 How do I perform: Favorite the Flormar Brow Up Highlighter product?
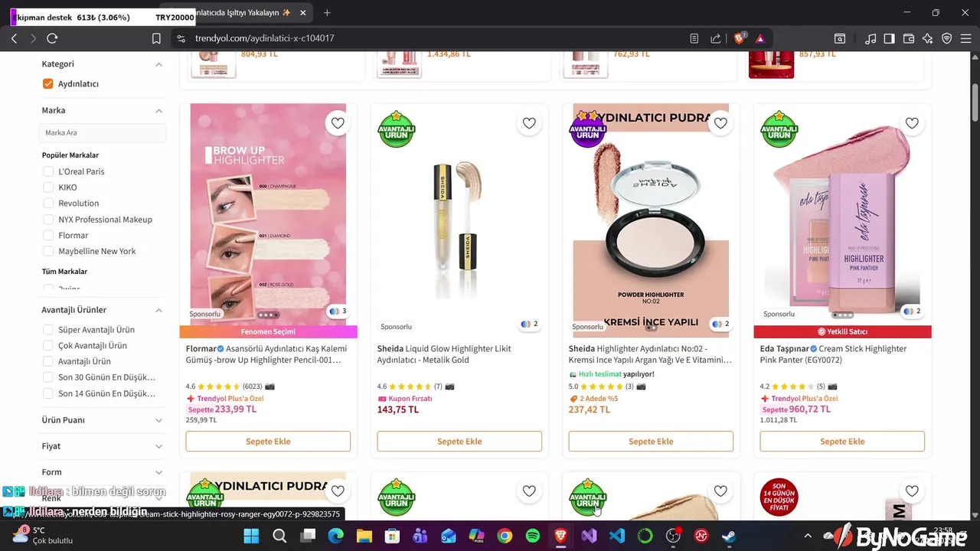click(x=338, y=123)
